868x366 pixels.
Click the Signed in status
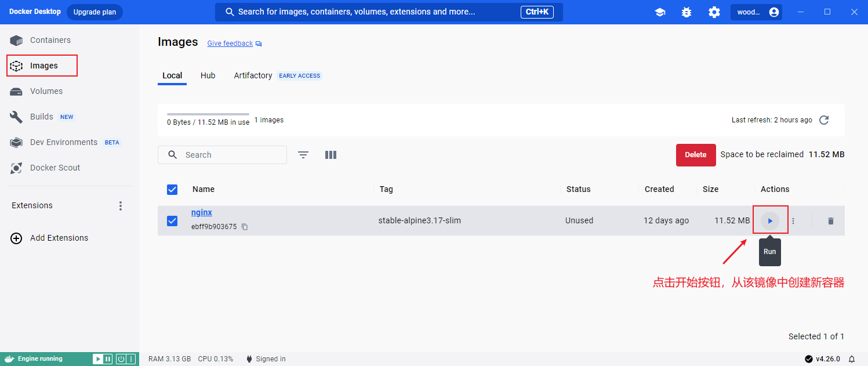(x=266, y=359)
